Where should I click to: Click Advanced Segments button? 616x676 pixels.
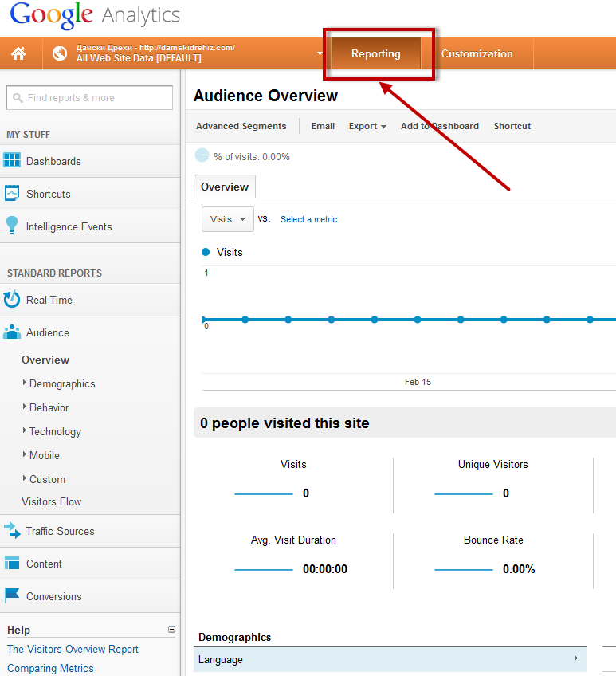point(241,126)
